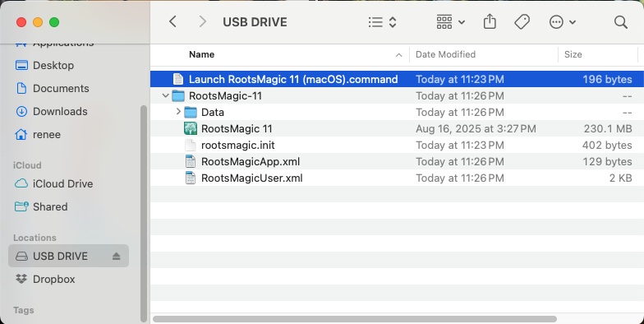644x324 pixels.
Task: Click the 2 KB size value
Action: pos(621,178)
